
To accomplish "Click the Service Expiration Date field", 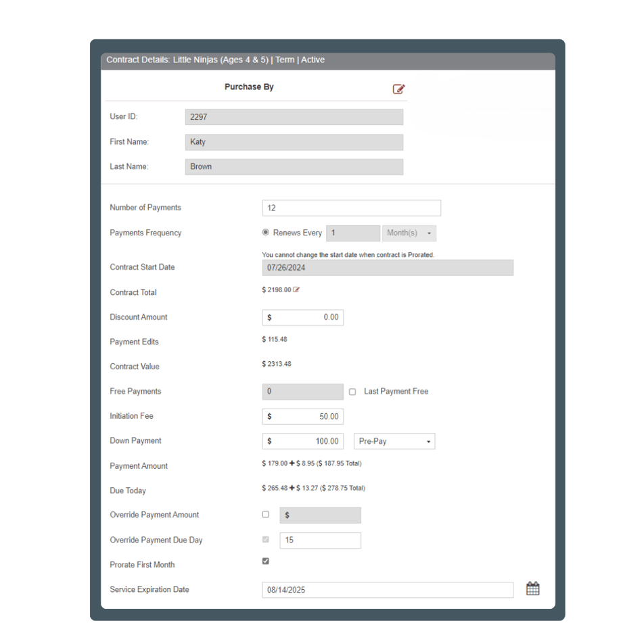I will pos(388,589).
